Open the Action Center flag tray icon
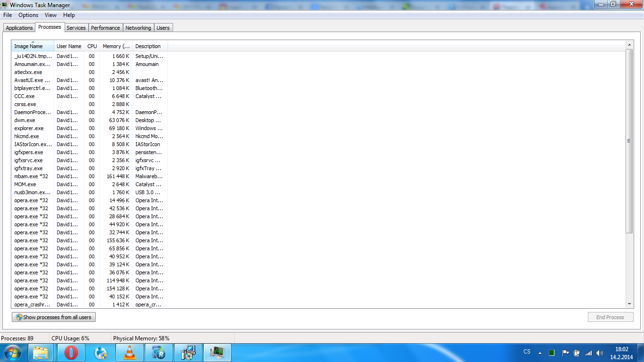The image size is (644, 362). pyautogui.click(x=565, y=353)
